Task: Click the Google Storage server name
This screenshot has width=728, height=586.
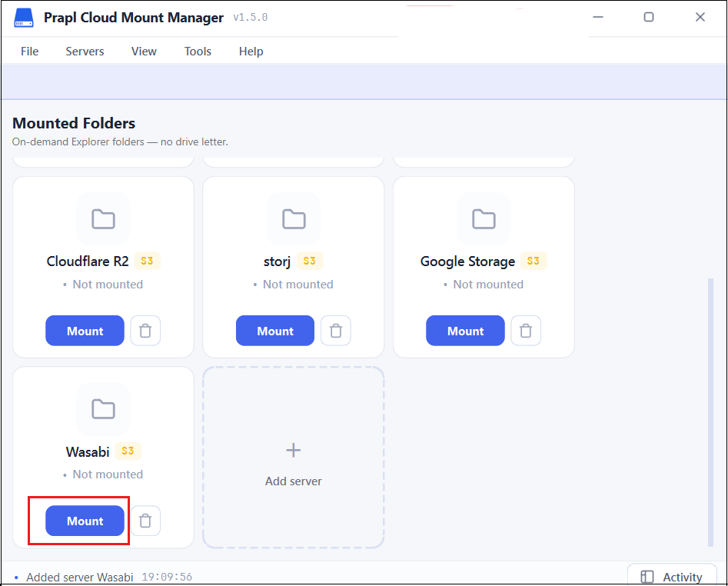Action: pos(467,262)
